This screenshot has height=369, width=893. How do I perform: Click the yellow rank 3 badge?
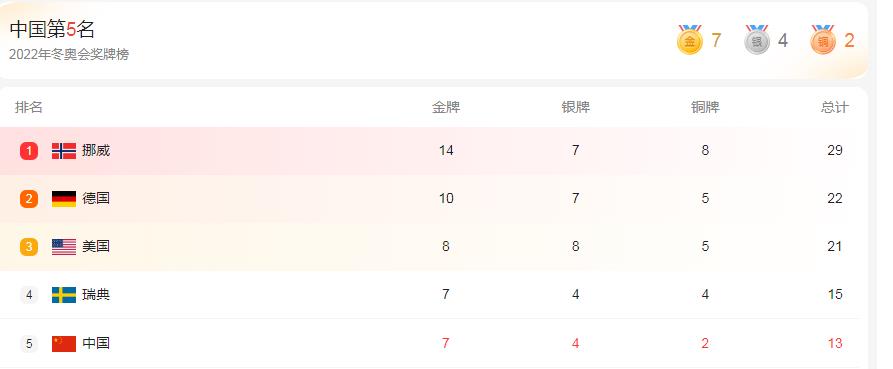point(29,247)
